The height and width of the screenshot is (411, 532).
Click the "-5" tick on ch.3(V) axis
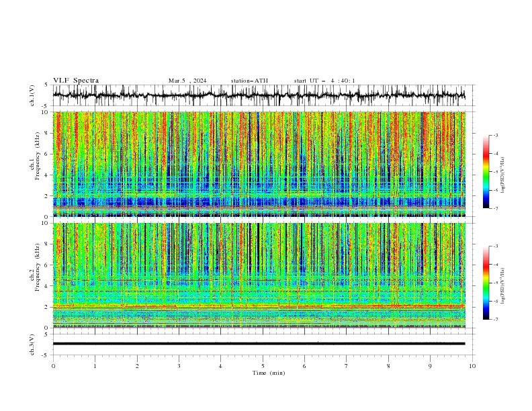pos(45,355)
